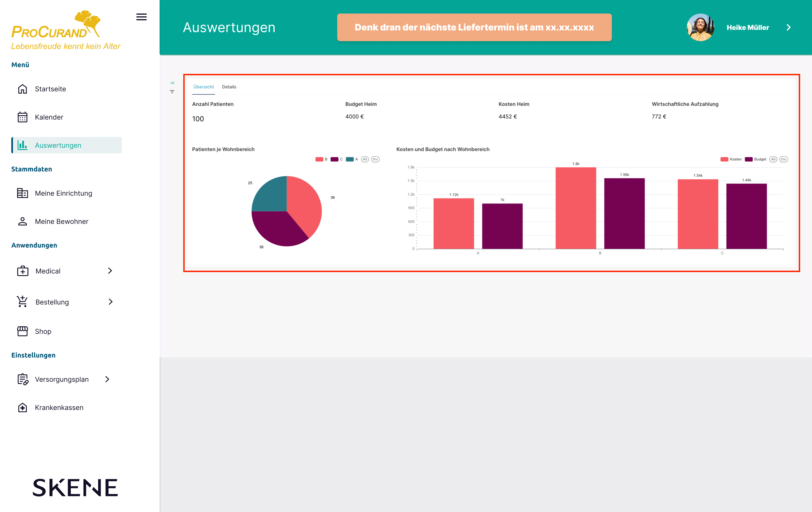Screen dimensions: 812x512
Task: Click the Shop storefront icon
Action: coord(22,331)
